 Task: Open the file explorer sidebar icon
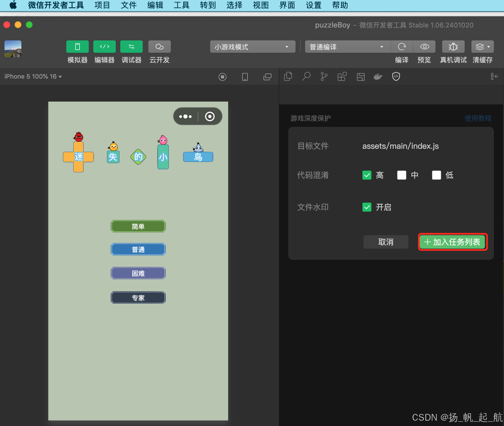coord(288,76)
